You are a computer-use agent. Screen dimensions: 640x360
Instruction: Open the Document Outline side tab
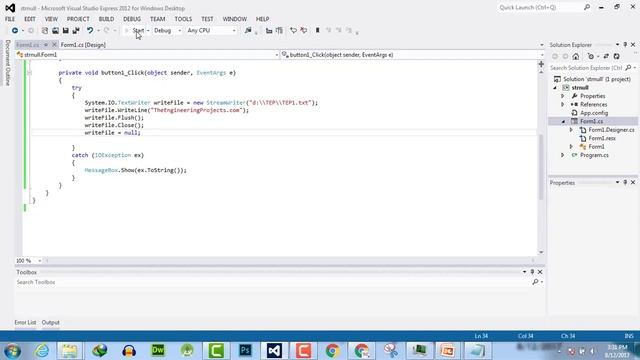click(x=7, y=62)
